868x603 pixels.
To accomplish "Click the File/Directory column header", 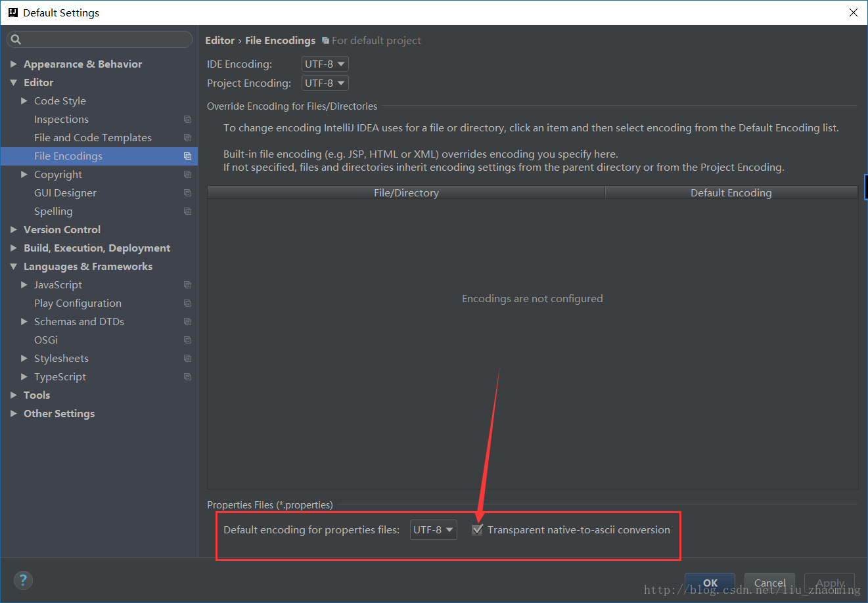I will click(x=406, y=192).
